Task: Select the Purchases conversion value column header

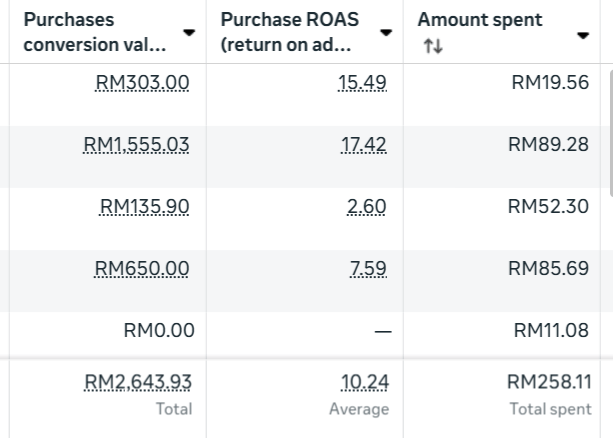Action: 94,33
